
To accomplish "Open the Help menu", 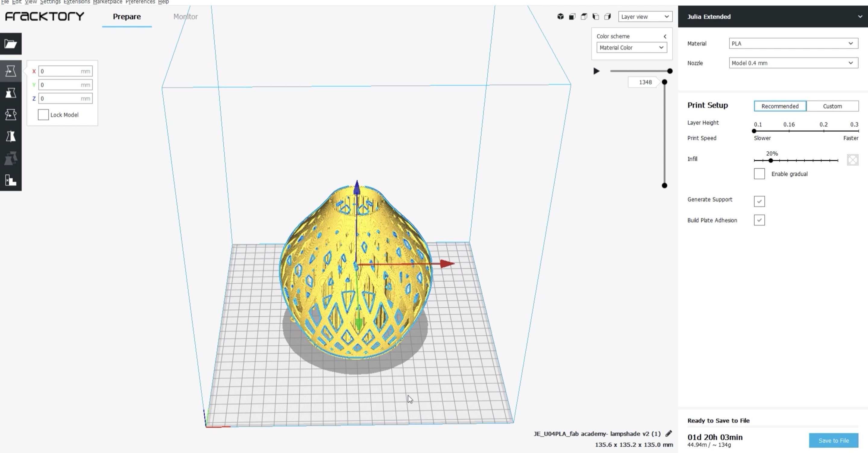I will point(163,2).
